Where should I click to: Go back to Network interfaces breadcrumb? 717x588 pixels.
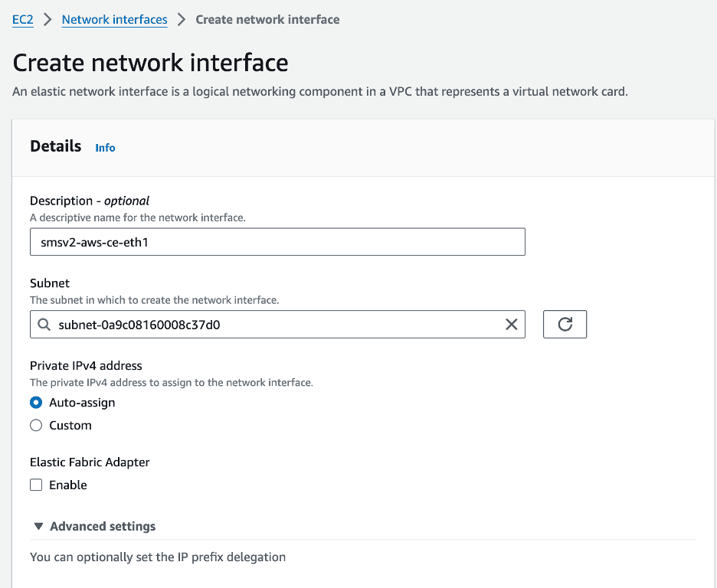[114, 20]
